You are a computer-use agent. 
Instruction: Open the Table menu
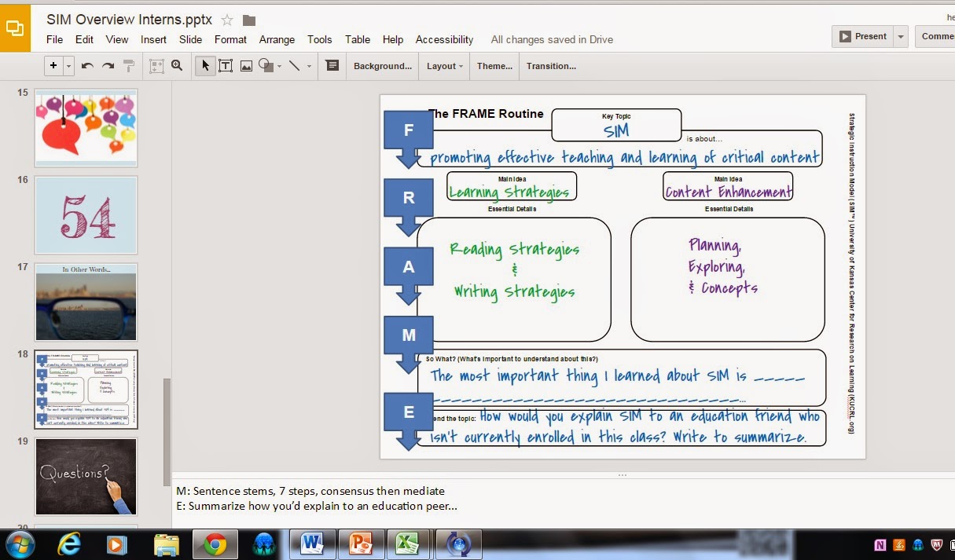(358, 39)
